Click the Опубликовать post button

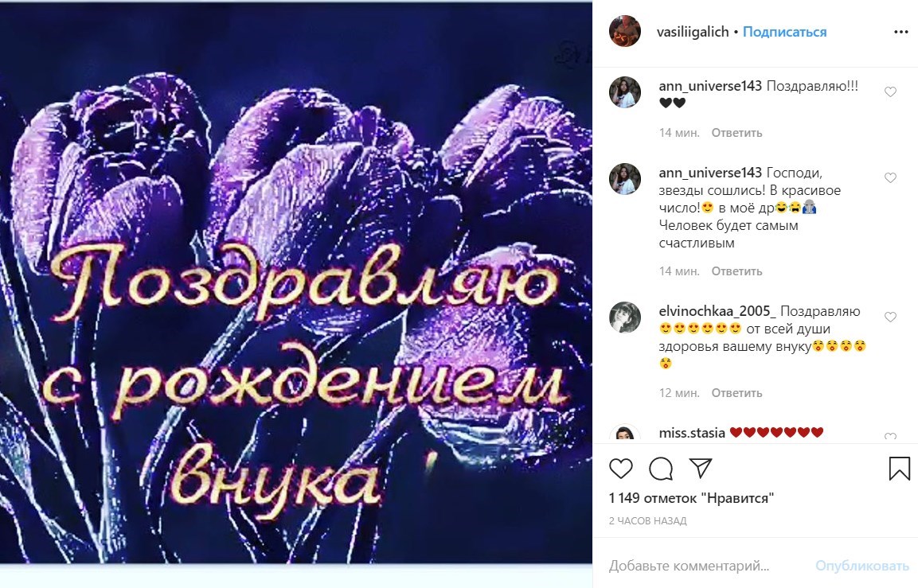click(x=861, y=566)
